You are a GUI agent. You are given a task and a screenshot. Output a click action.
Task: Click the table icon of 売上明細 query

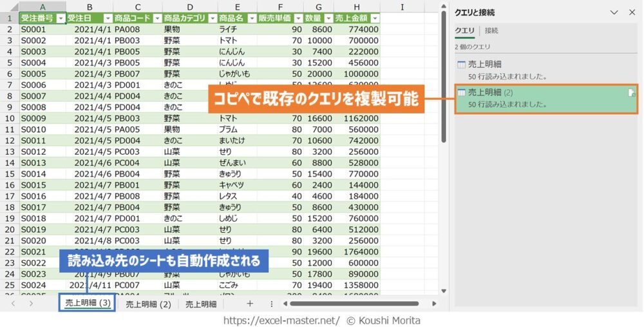[461, 64]
